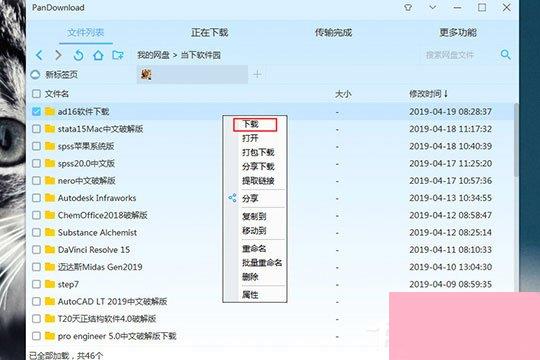540x360 pixels.
Task: Choose 移动到 in context menu
Action: 254,231
